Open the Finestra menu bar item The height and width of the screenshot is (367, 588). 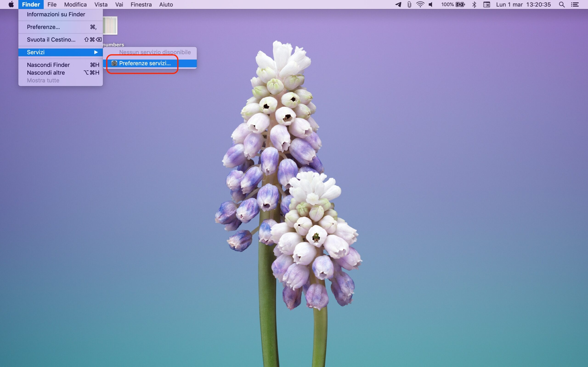pyautogui.click(x=141, y=4)
